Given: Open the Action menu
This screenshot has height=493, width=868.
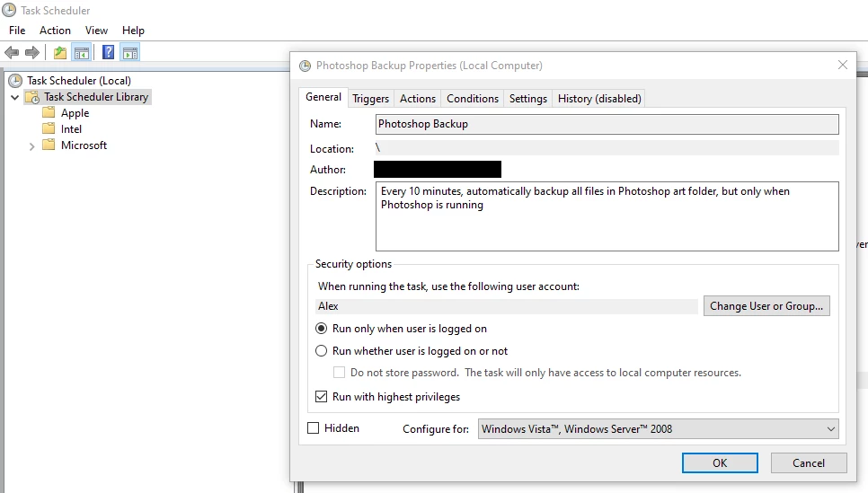Looking at the screenshot, I should [55, 31].
